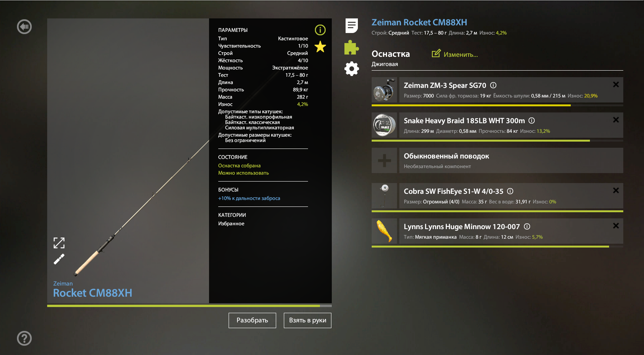Open the Zeiman Rocket CM88XH title link
Viewport: 644px width, 355px height.
[x=419, y=22]
